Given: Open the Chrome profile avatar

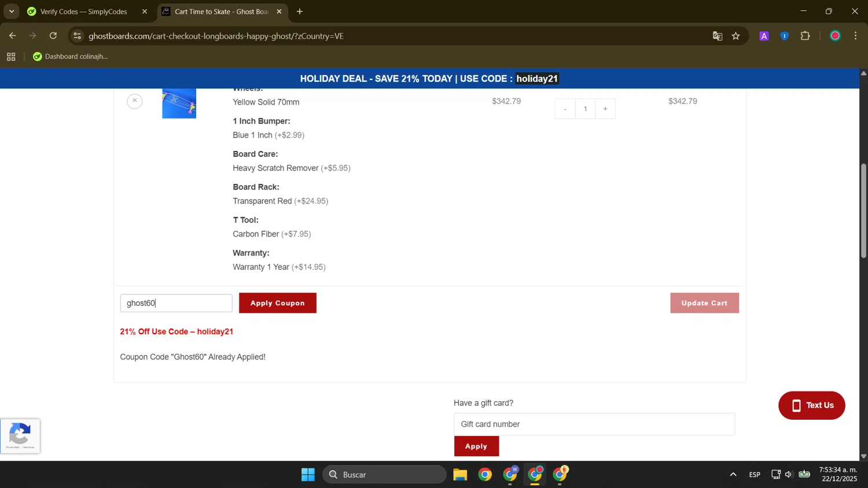Looking at the screenshot, I should click(835, 36).
